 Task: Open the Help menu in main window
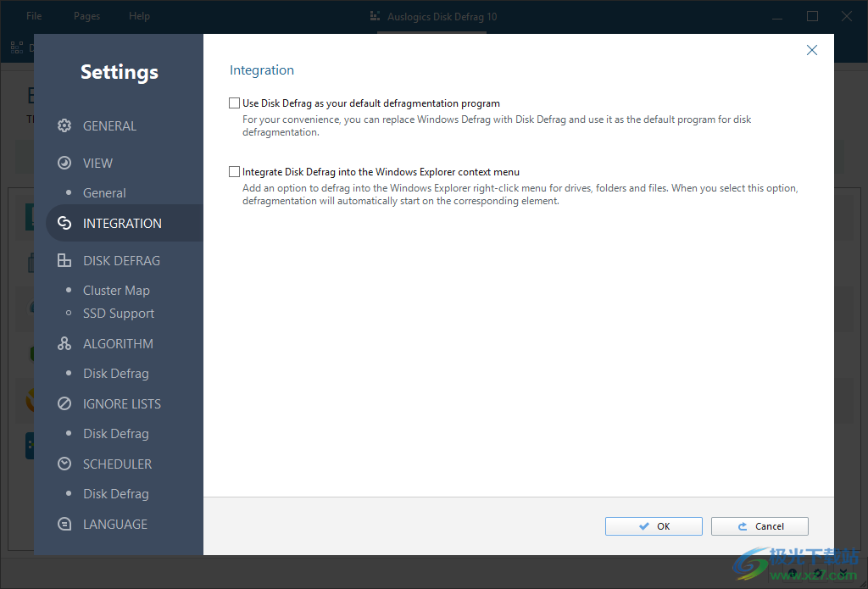[140, 16]
